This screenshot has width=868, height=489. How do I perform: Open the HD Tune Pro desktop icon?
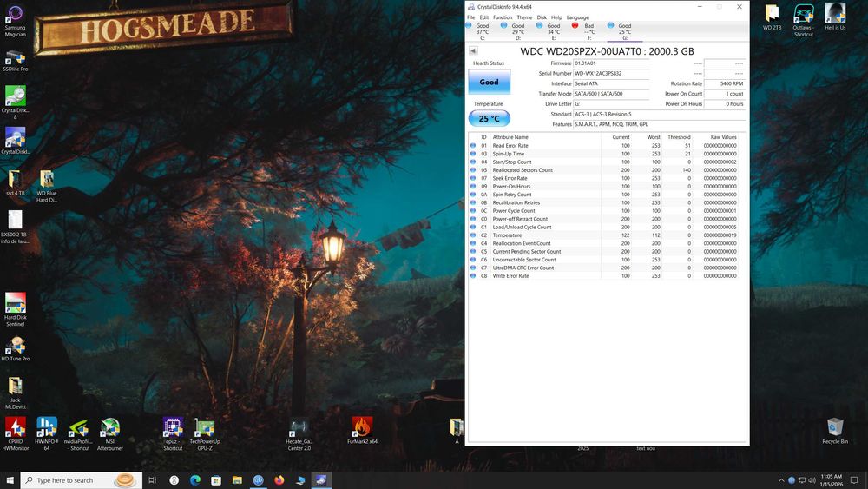pyautogui.click(x=15, y=348)
